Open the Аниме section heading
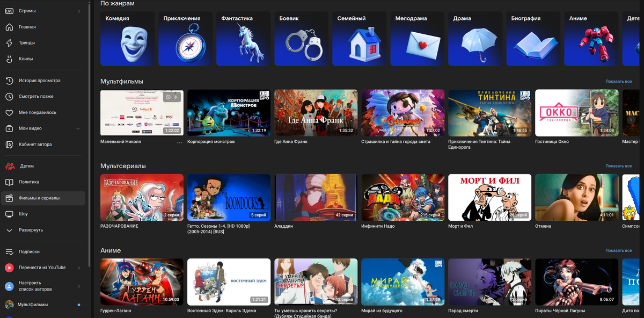This screenshot has height=318, width=644. pos(111,250)
